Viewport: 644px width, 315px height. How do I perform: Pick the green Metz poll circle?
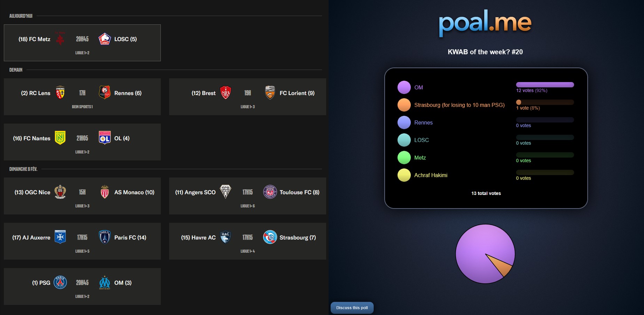[x=404, y=158]
